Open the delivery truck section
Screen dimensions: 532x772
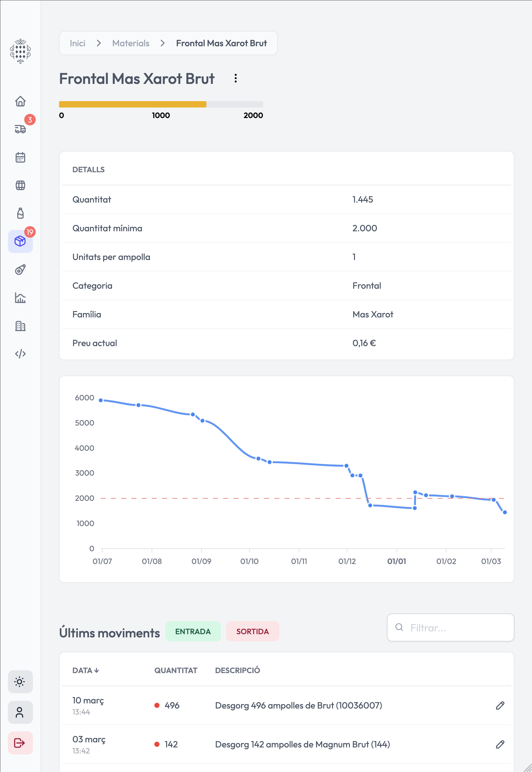(20, 129)
